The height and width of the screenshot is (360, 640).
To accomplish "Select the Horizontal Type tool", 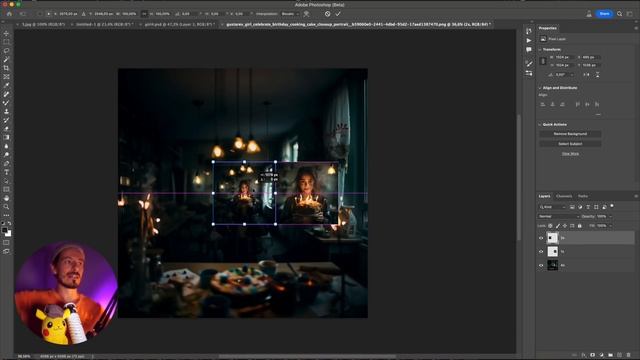I will pos(6,172).
